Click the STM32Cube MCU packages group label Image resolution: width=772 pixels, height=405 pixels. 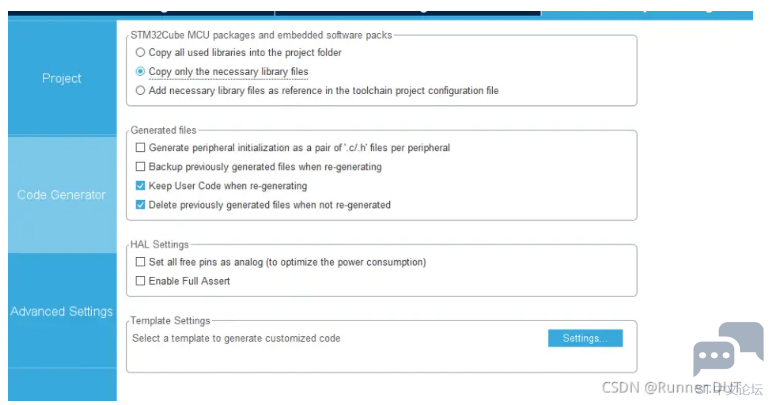[x=261, y=35]
